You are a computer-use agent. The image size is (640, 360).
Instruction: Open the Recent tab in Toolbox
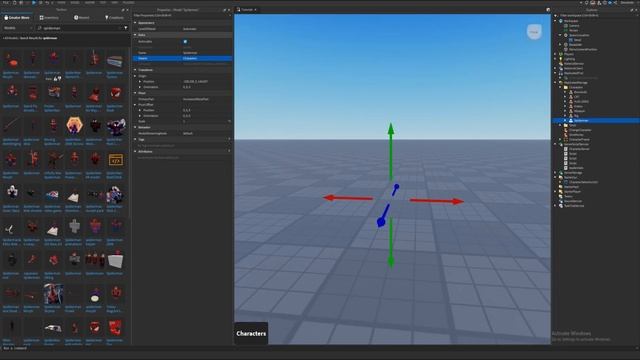[82, 18]
